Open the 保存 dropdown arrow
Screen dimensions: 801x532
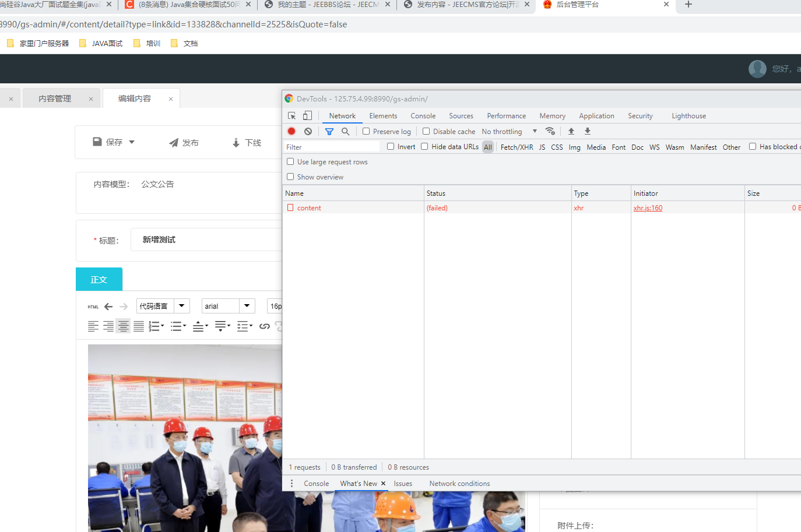(x=132, y=142)
